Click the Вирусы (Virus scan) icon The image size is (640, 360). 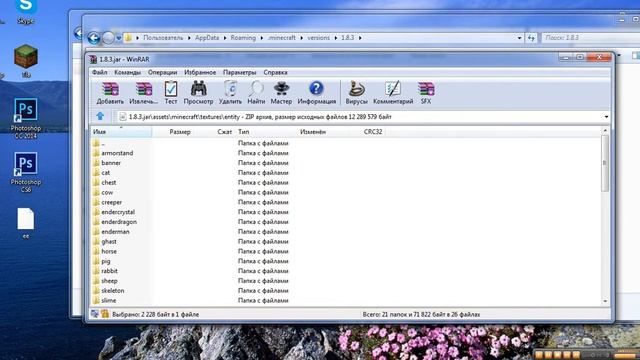[x=356, y=93]
